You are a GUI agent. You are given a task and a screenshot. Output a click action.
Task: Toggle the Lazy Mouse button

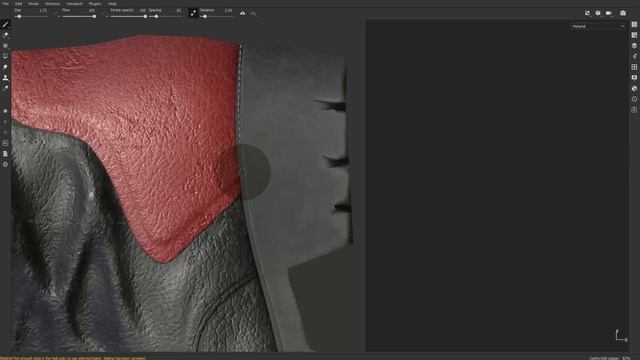193,13
